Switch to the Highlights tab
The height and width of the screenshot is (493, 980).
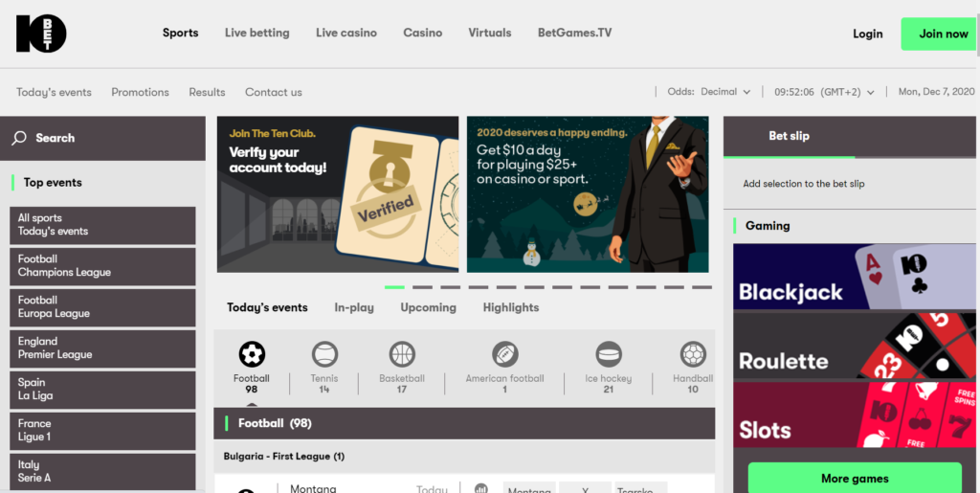pyautogui.click(x=511, y=307)
